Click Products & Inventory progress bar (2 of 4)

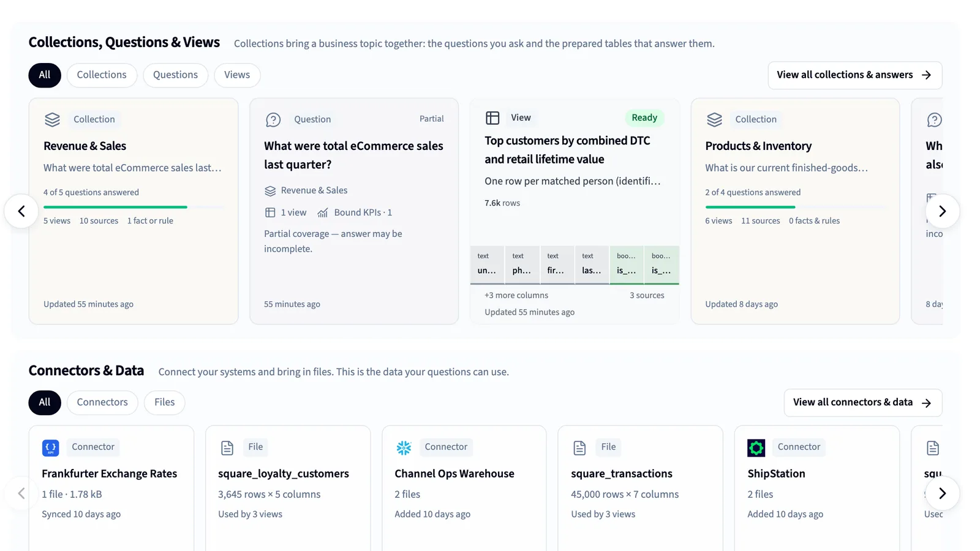click(795, 207)
